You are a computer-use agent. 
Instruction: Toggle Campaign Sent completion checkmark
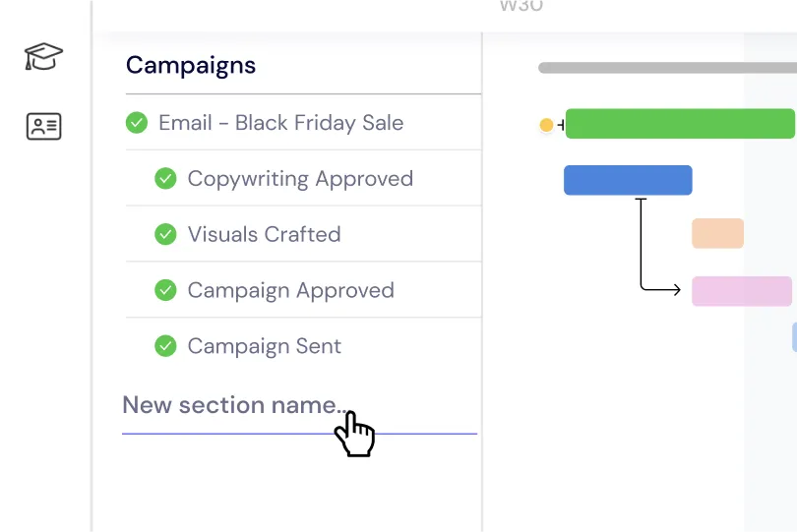165,346
